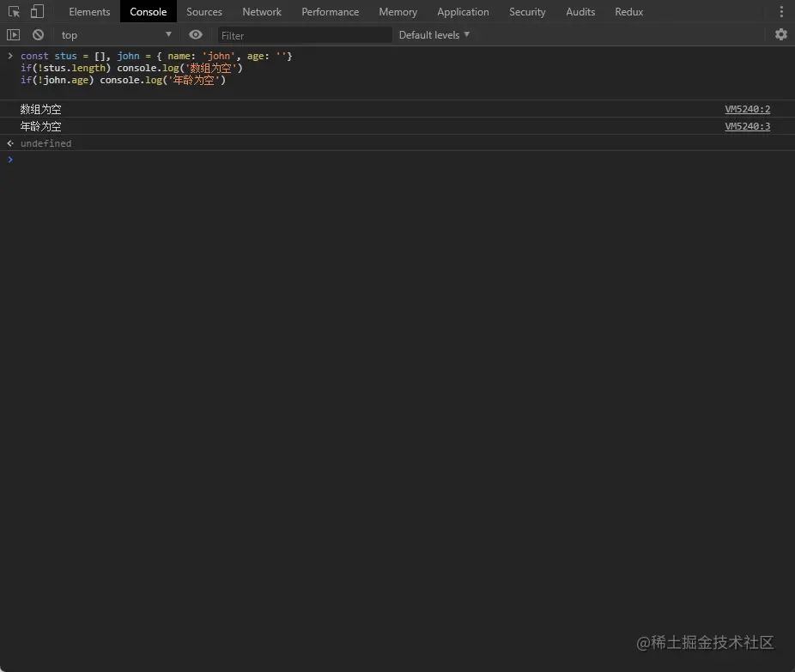This screenshot has width=795, height=672.
Task: Switch to the Sources tab
Action: click(x=204, y=12)
